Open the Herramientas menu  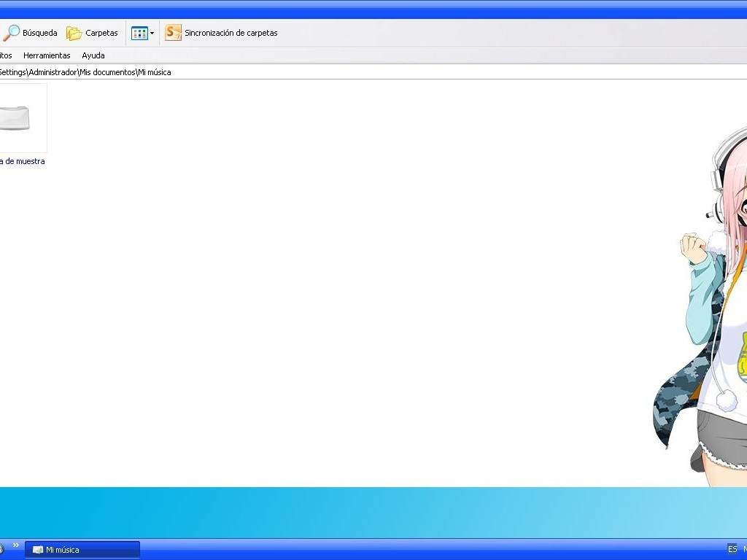tap(47, 55)
